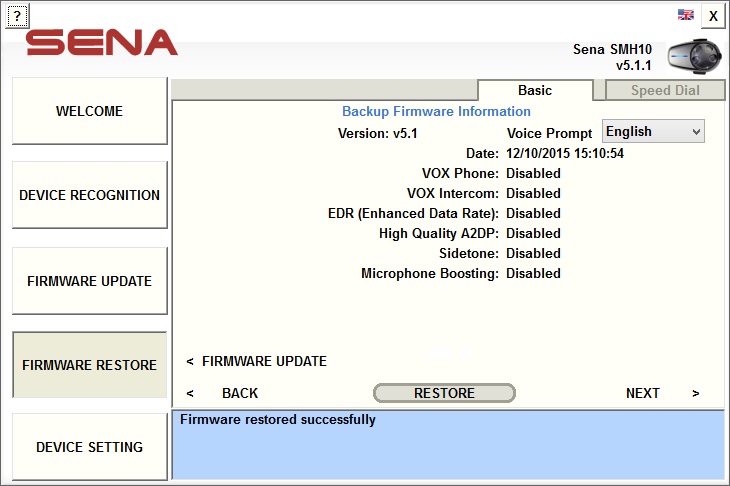Click the SENA logo

101,43
